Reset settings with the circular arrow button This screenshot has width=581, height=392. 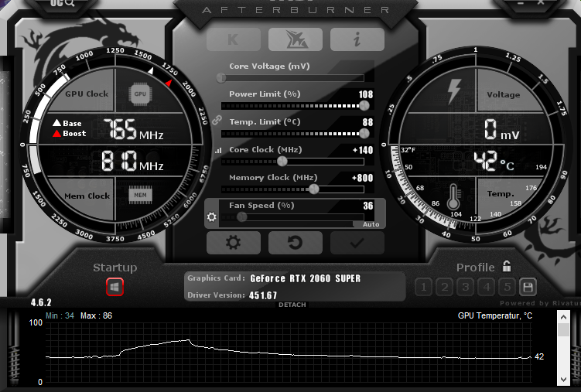click(x=296, y=243)
